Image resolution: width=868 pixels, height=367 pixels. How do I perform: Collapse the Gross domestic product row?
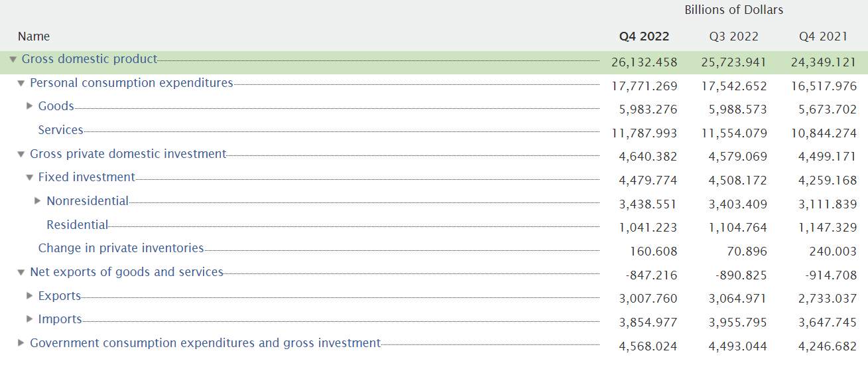click(13, 60)
